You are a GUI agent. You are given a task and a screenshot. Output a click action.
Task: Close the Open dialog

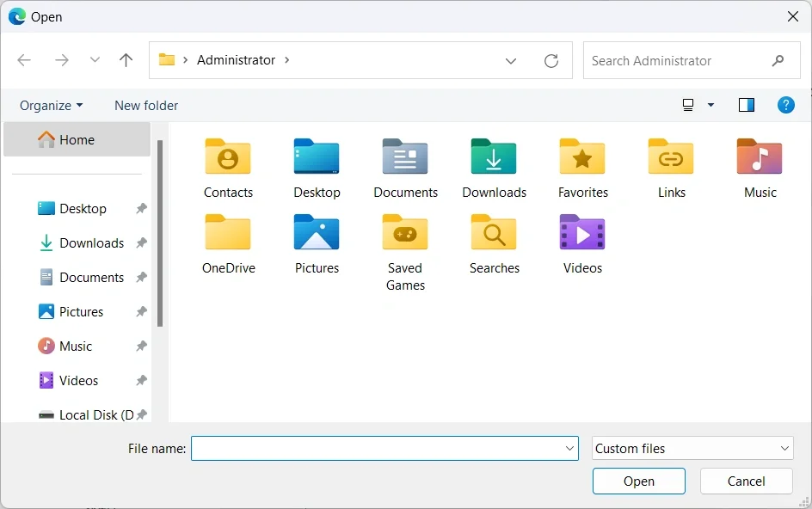[792, 16]
